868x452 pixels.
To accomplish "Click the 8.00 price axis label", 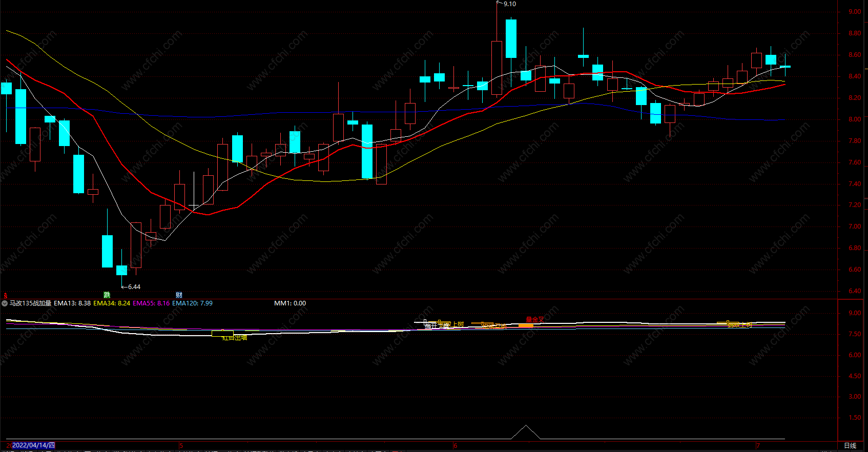I will tap(855, 119).
